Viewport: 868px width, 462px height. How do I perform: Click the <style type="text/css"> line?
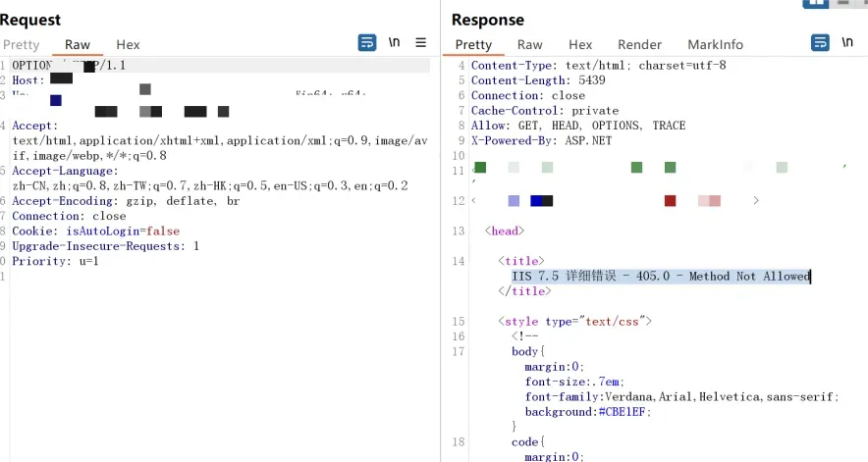(574, 321)
